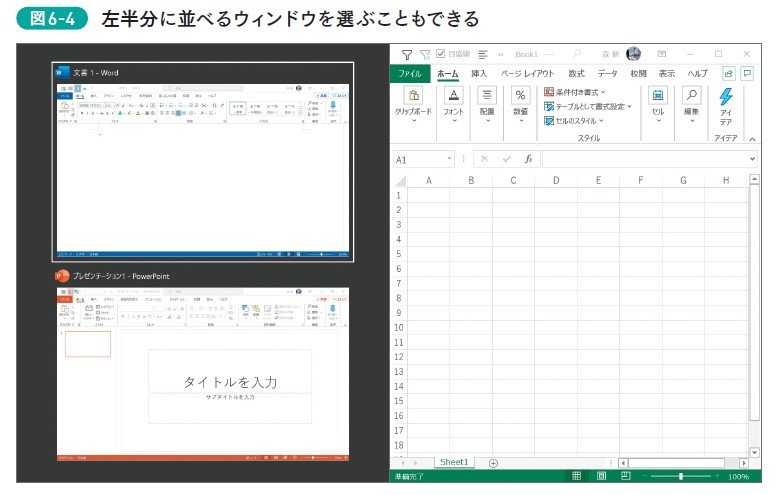Add a new sheet with the plus icon
The image size is (778, 495).
click(493, 463)
